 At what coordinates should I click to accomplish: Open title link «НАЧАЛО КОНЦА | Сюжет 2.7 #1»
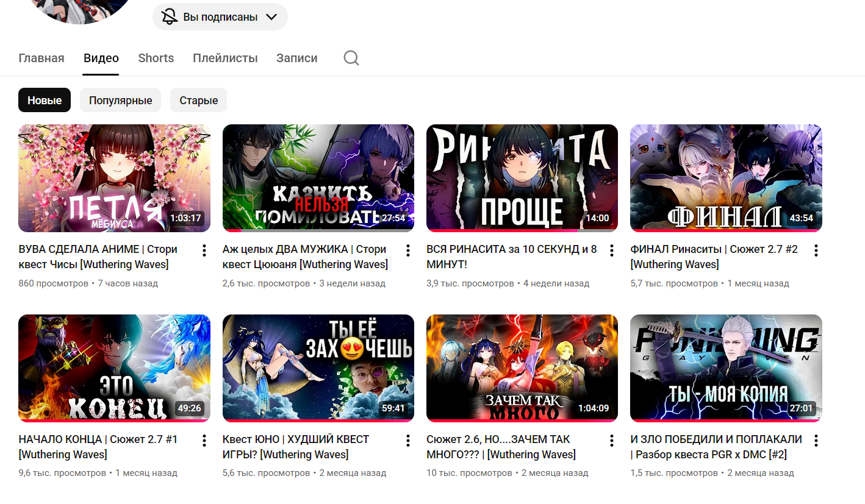pos(98,447)
